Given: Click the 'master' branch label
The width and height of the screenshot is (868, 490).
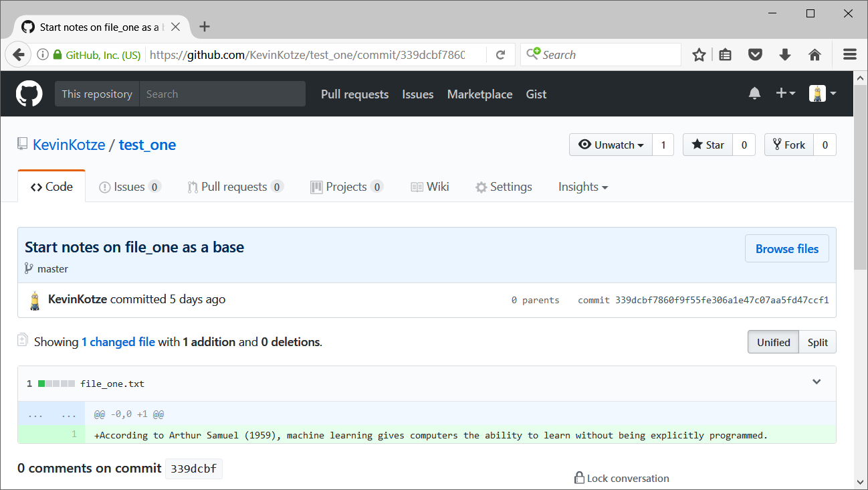Looking at the screenshot, I should pyautogui.click(x=53, y=268).
